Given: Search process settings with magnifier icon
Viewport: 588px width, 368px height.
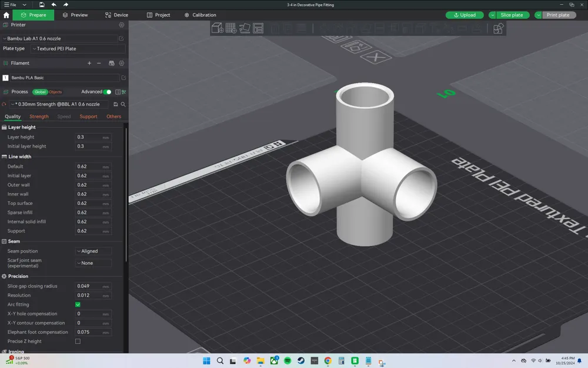Looking at the screenshot, I should pyautogui.click(x=123, y=104).
